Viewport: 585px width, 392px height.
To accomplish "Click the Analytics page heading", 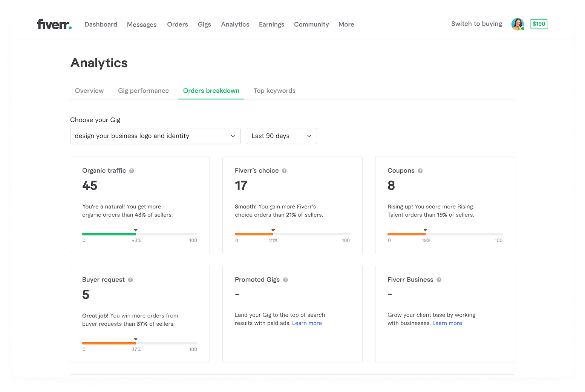I will [99, 63].
